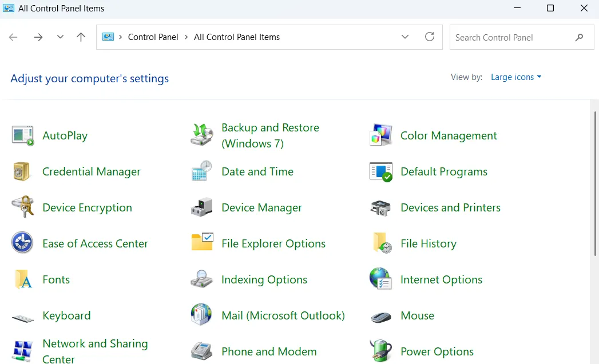This screenshot has height=364, width=599.
Task: Click the Color Management monitor icon
Action: coord(380,135)
